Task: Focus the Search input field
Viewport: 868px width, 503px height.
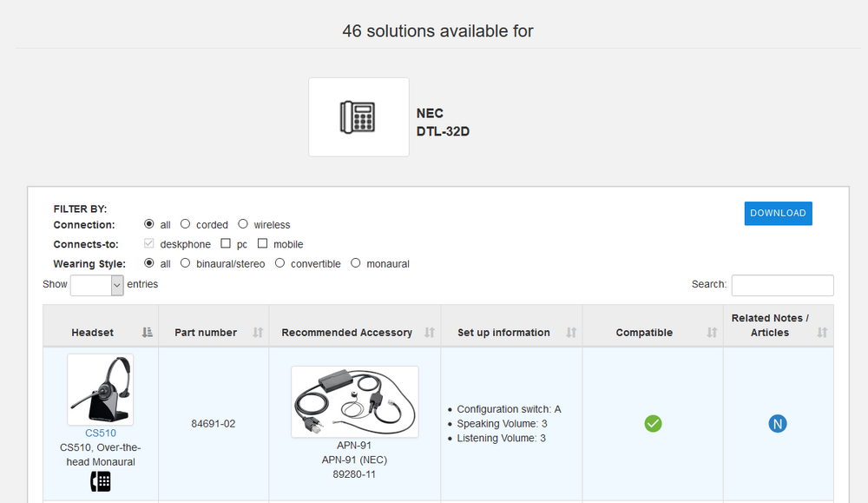Action: pos(782,285)
